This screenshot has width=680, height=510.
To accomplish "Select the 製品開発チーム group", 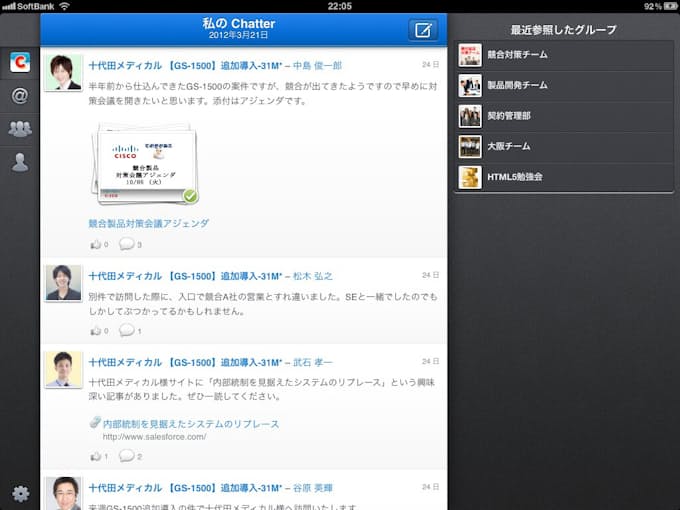I will pyautogui.click(x=563, y=85).
